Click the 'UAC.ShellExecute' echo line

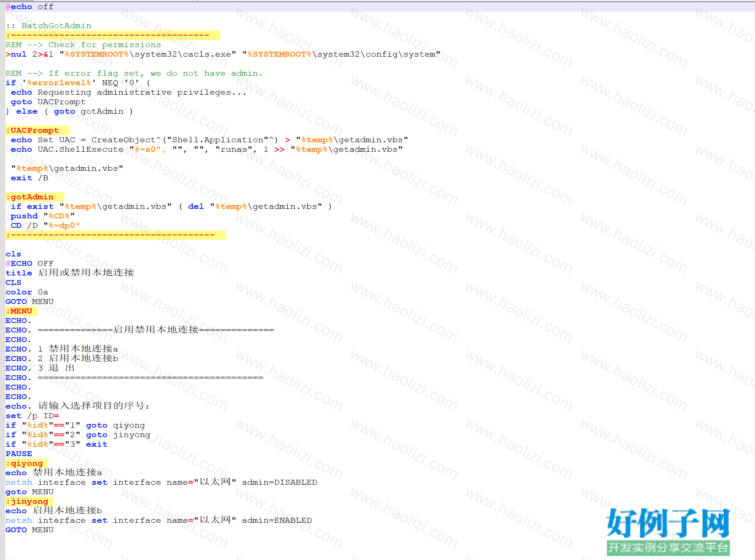pos(207,149)
